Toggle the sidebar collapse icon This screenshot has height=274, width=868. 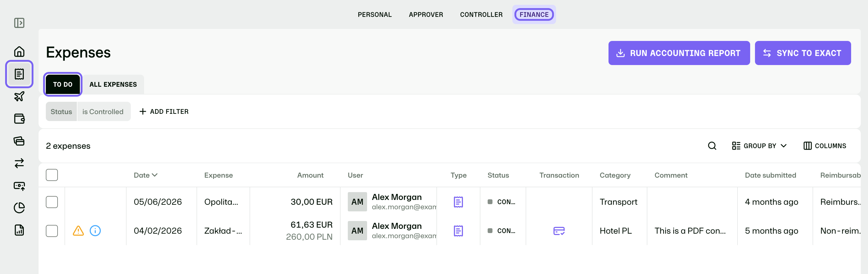click(x=19, y=23)
